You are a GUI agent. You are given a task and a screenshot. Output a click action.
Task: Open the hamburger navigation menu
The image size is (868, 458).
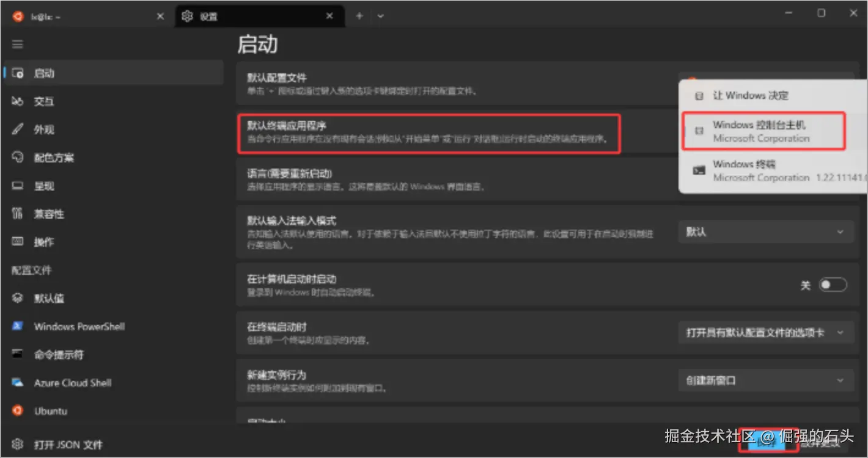(x=17, y=45)
